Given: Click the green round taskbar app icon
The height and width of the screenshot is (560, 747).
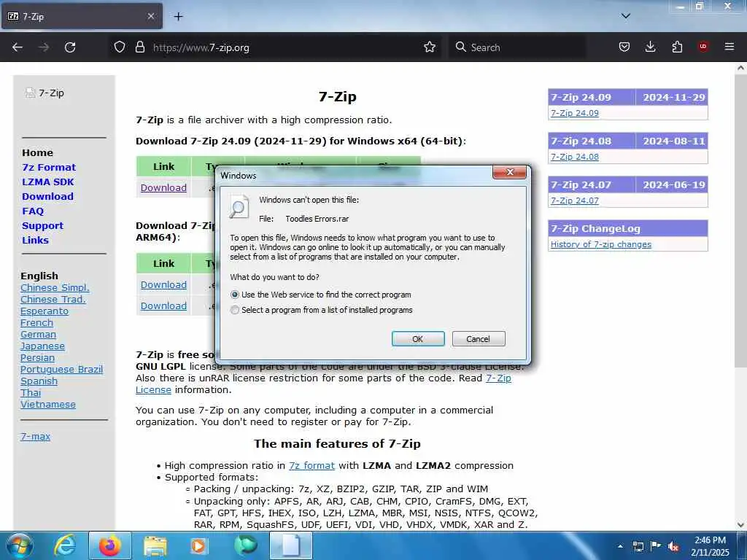Looking at the screenshot, I should pos(245,545).
